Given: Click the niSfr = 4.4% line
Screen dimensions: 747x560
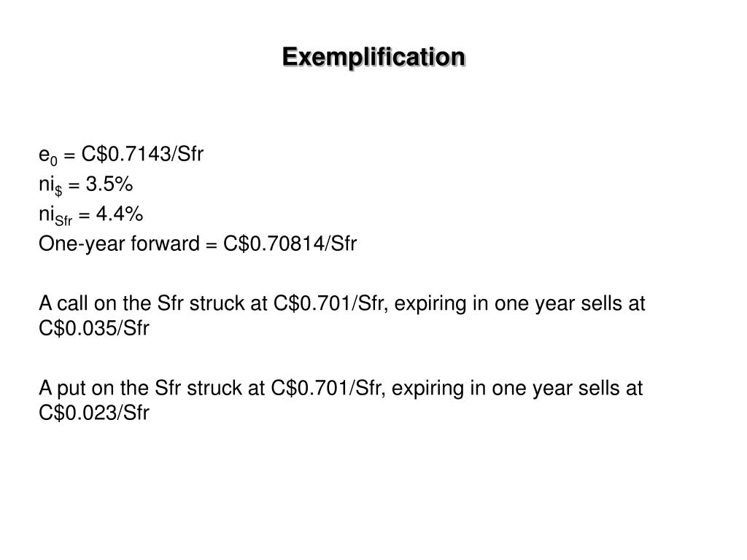Looking at the screenshot, I should 91,215.
